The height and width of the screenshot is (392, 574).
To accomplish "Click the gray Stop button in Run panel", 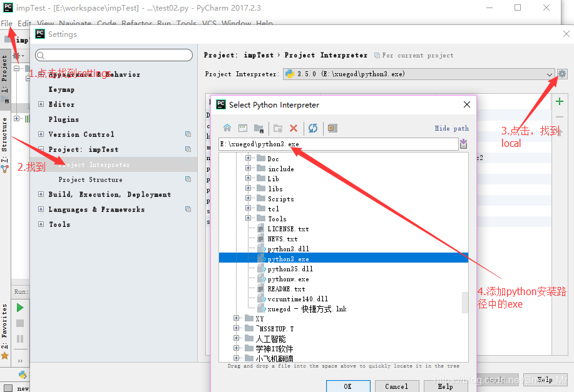I will (x=20, y=323).
